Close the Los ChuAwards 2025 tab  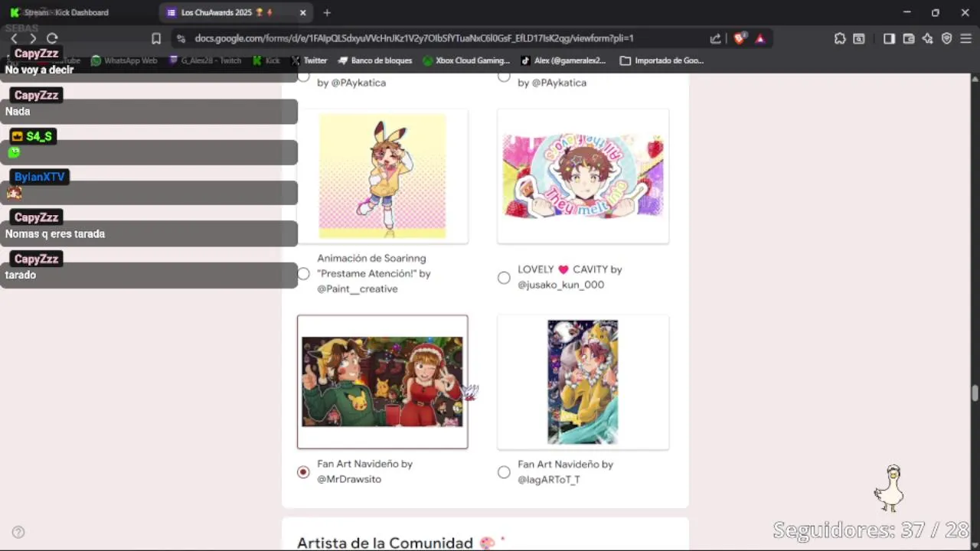[x=303, y=12]
